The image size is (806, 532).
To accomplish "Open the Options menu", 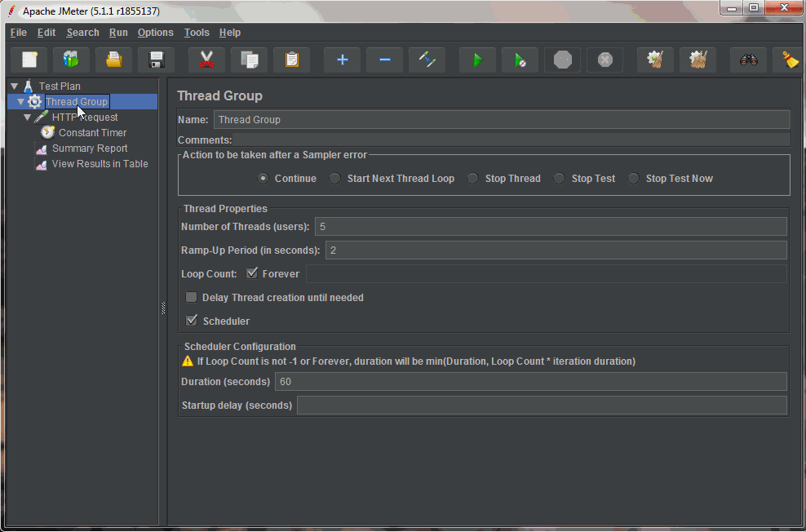I will click(x=155, y=33).
